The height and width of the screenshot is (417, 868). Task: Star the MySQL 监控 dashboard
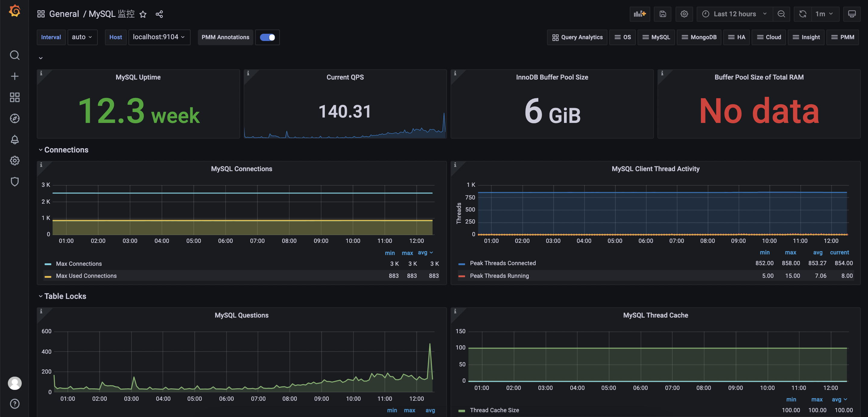143,14
